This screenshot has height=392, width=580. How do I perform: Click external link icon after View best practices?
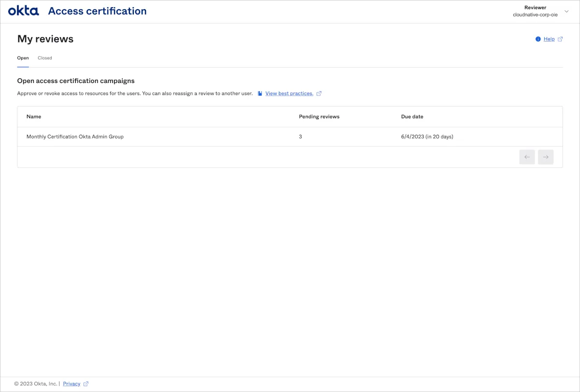[x=319, y=94]
